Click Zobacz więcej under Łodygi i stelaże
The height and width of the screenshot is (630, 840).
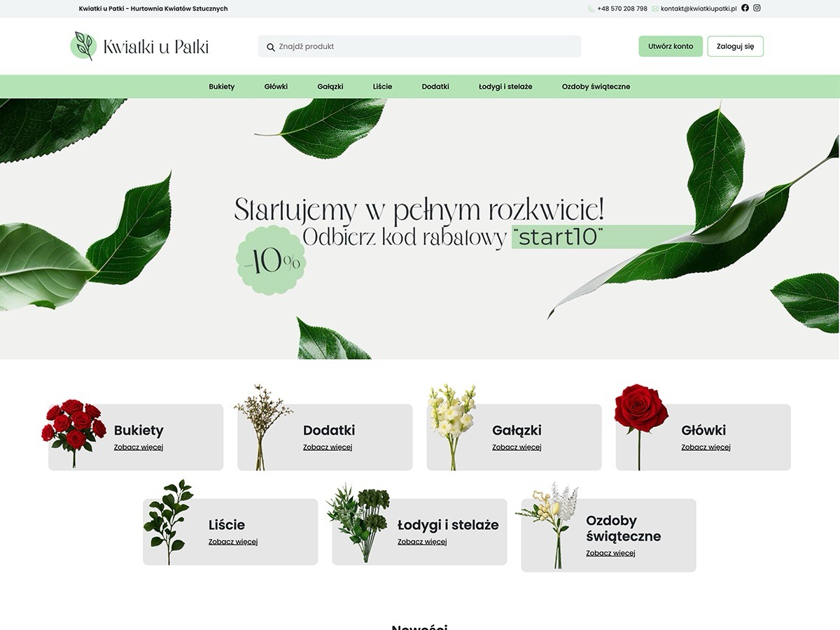pyautogui.click(x=422, y=542)
